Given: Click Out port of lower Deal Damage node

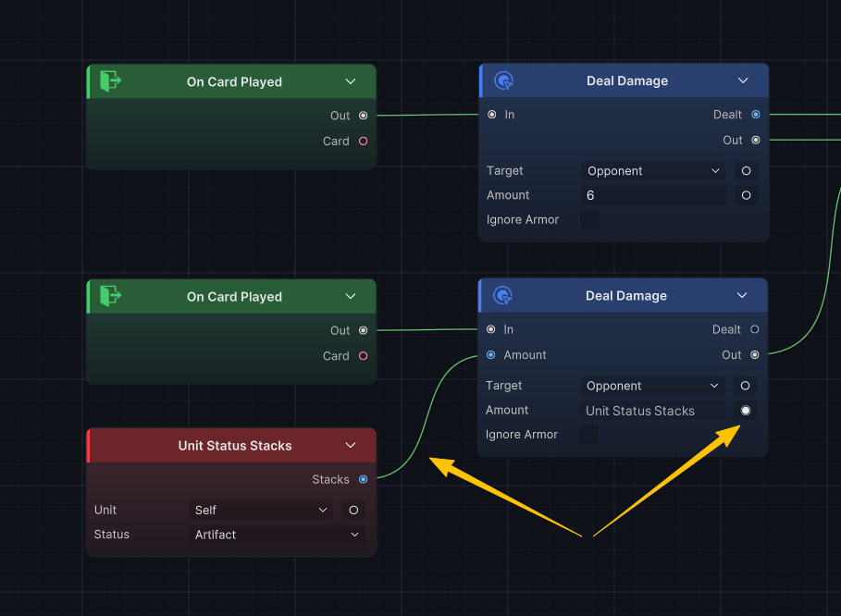Looking at the screenshot, I should pyautogui.click(x=755, y=355).
